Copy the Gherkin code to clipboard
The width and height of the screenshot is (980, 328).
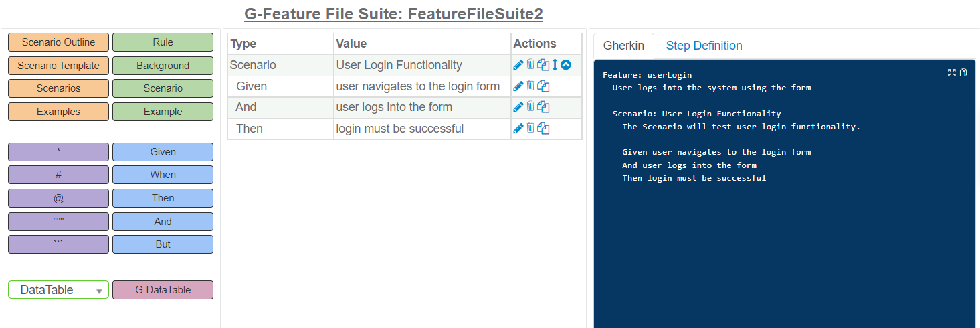point(963,73)
